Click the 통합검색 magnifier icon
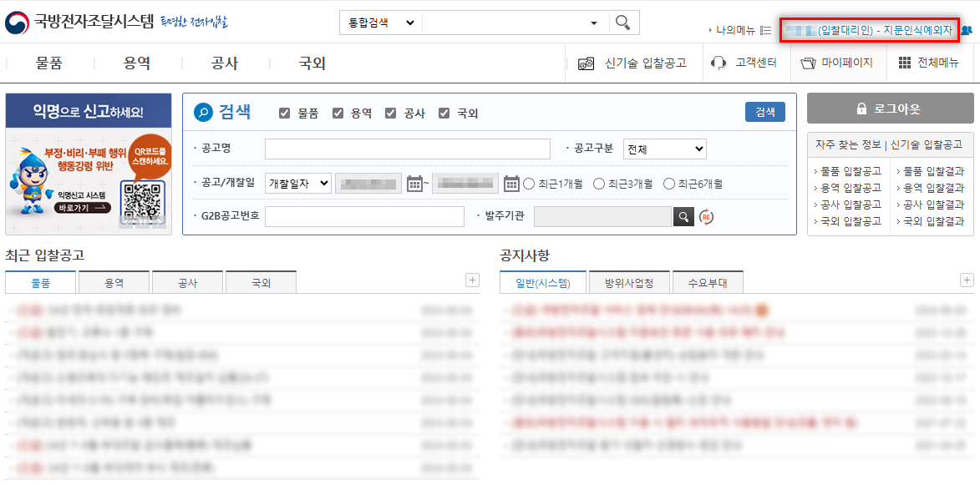Viewport: 980px width, 485px height. (x=622, y=23)
